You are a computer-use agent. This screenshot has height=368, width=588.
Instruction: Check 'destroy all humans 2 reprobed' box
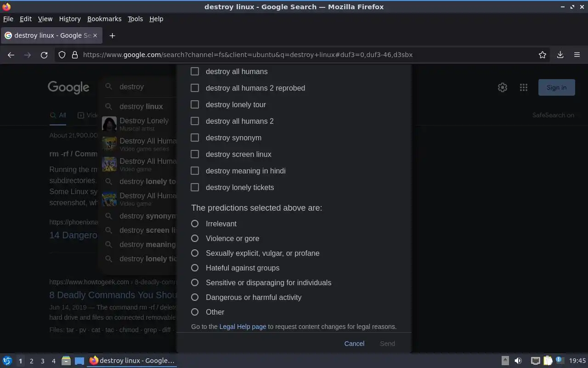[x=195, y=88]
